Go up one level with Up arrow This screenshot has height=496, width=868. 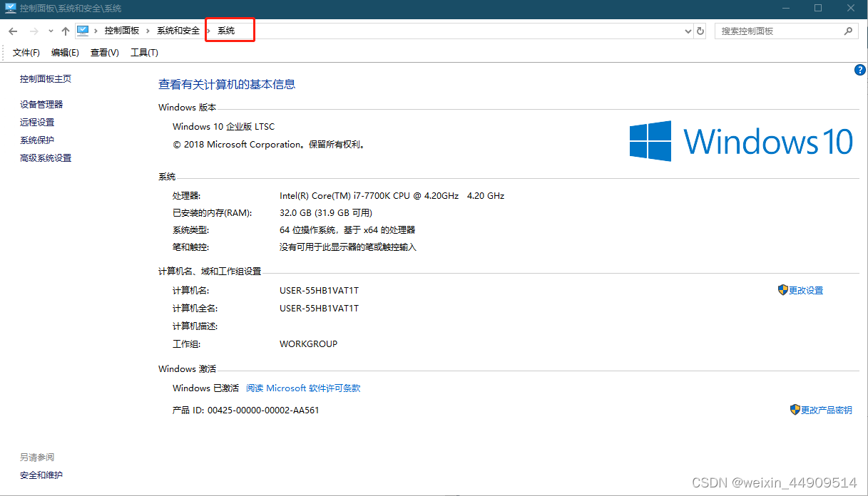66,31
